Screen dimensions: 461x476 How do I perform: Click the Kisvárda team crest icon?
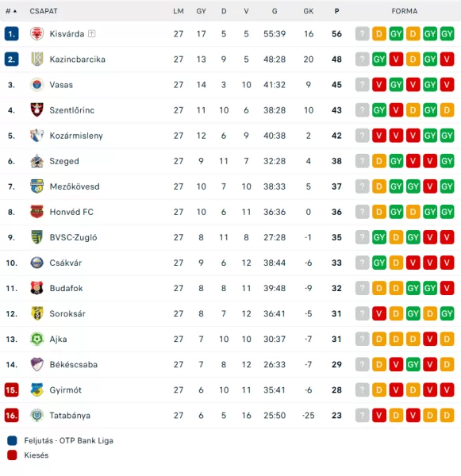[x=36, y=33]
